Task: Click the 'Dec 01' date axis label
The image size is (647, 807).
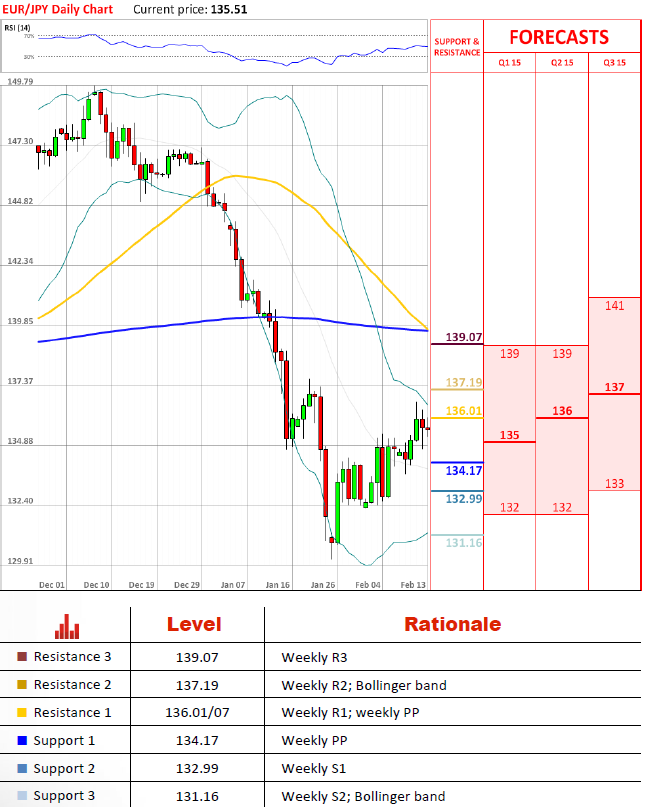Action: pyautogui.click(x=52, y=585)
